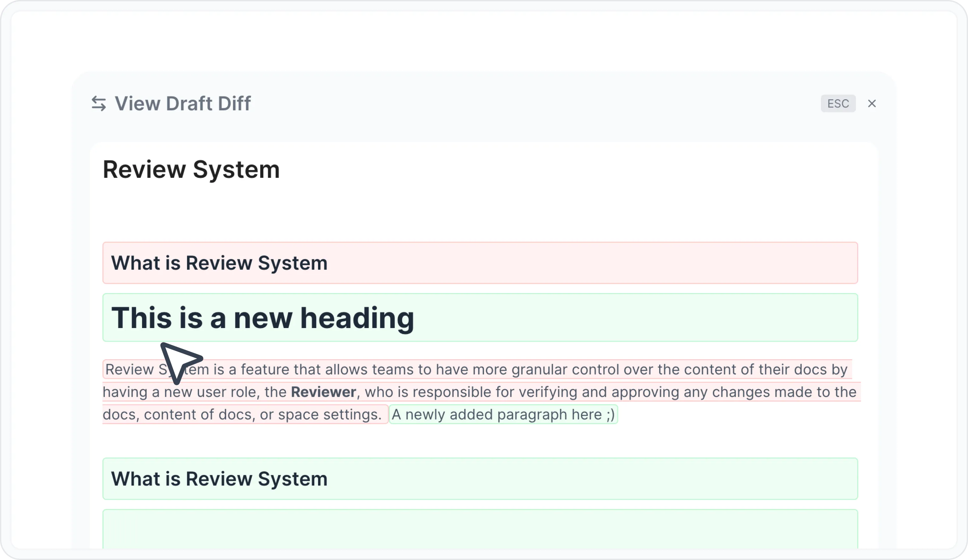Click the bold "Reviewer" word in the paragraph
Screen dimensions: 968x560
click(x=324, y=392)
